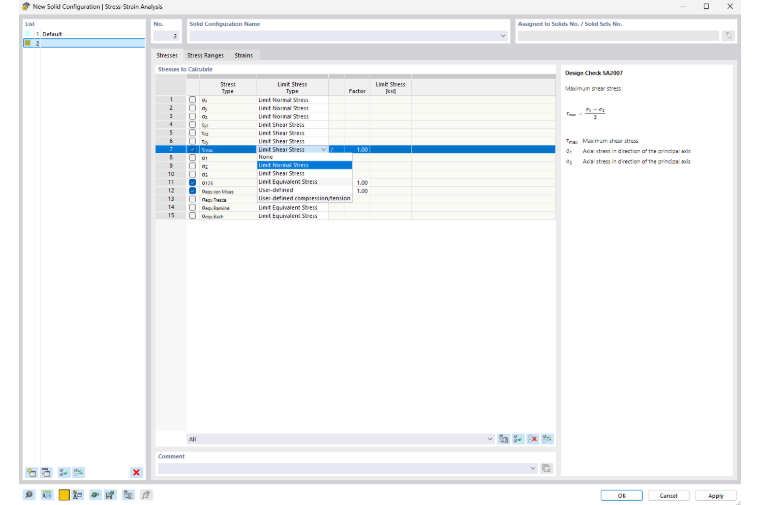Viewport: 760px width, 505px height.
Task: Click the Apply button
Action: coord(715,495)
